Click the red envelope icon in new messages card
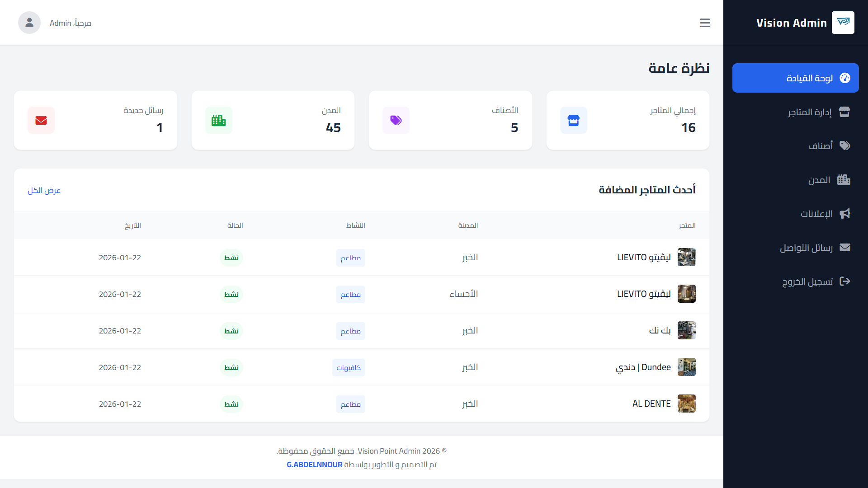The image size is (868, 488). pyautogui.click(x=41, y=120)
